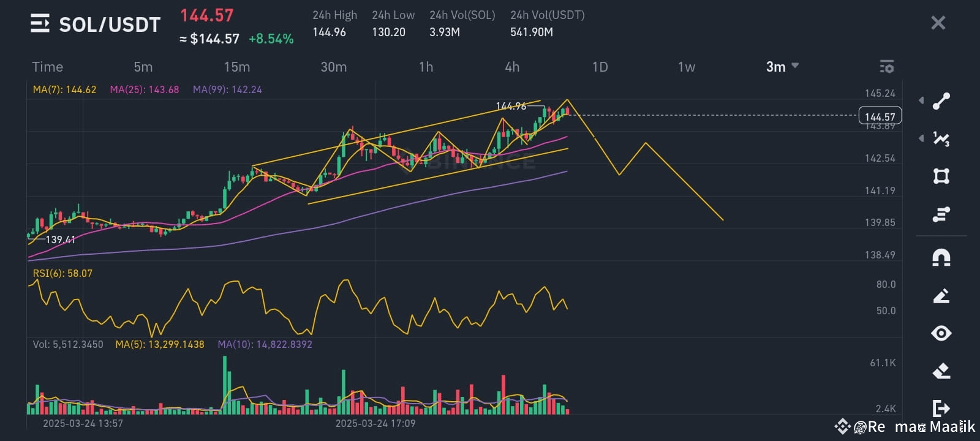The image size is (980, 441).
Task: Select the 5m interval
Action: pos(143,67)
